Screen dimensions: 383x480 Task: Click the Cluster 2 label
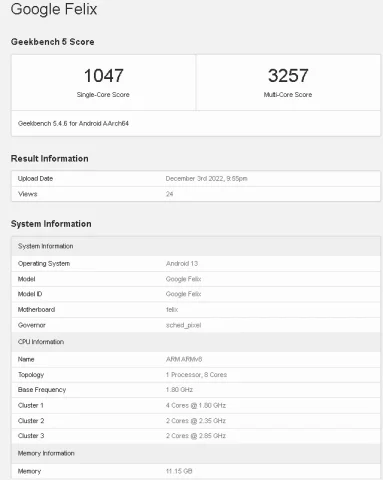click(x=31, y=421)
